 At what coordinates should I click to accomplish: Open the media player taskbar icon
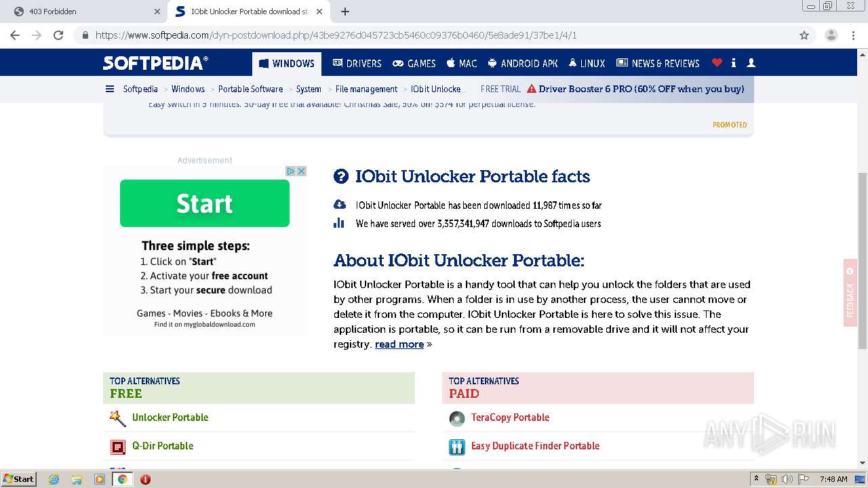[x=100, y=479]
